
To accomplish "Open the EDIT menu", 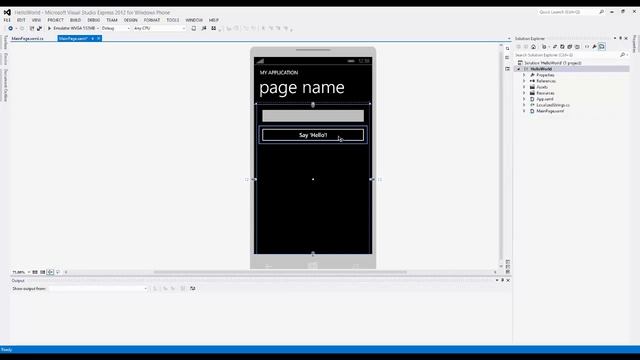I will (21, 20).
